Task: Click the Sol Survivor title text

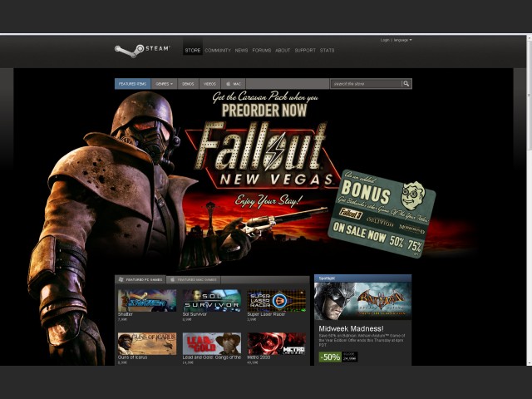Action: [x=195, y=314]
